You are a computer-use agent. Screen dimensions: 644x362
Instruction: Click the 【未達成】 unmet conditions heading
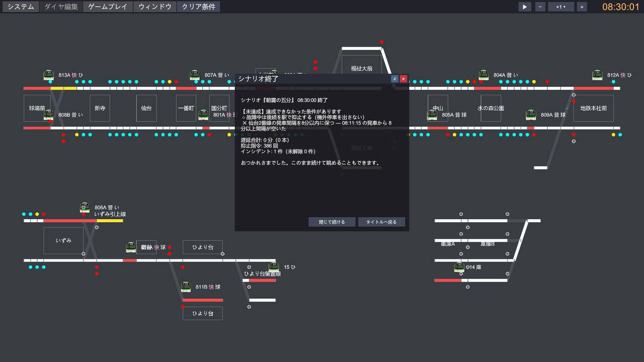click(x=291, y=112)
